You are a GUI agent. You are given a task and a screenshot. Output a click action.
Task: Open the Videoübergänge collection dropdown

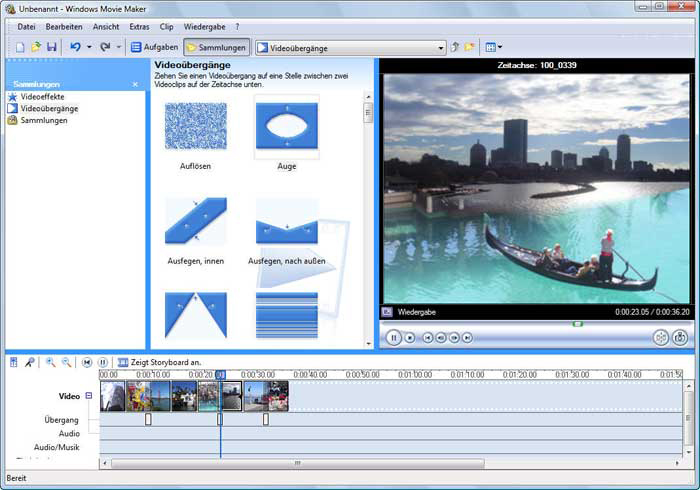(x=441, y=47)
